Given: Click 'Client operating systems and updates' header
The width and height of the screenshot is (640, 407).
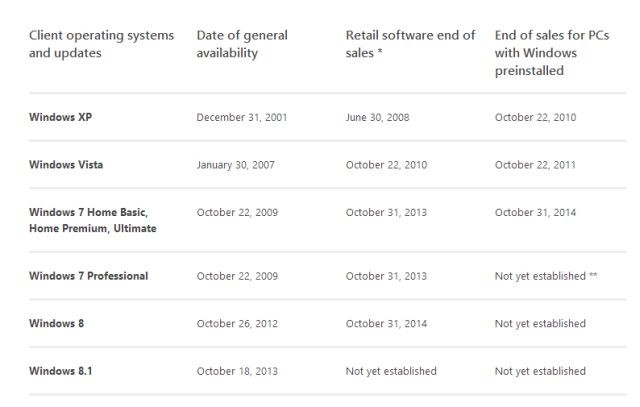Looking at the screenshot, I should (x=101, y=44).
